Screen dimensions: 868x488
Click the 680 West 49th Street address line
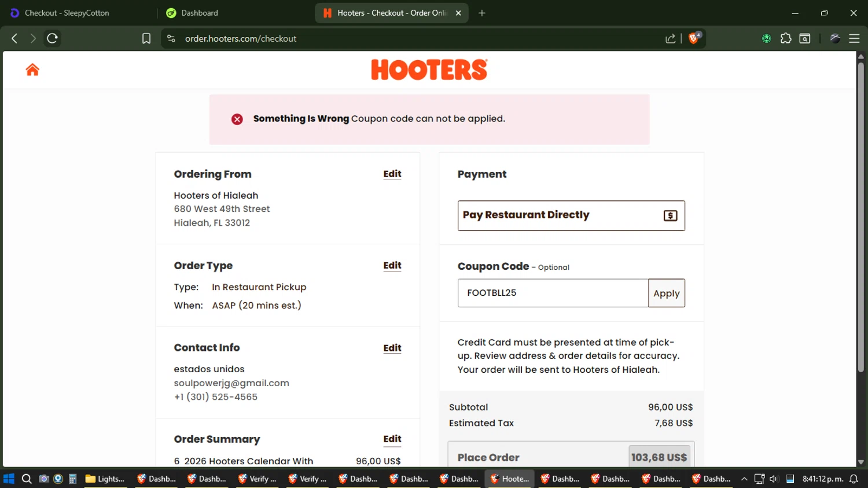(222, 209)
